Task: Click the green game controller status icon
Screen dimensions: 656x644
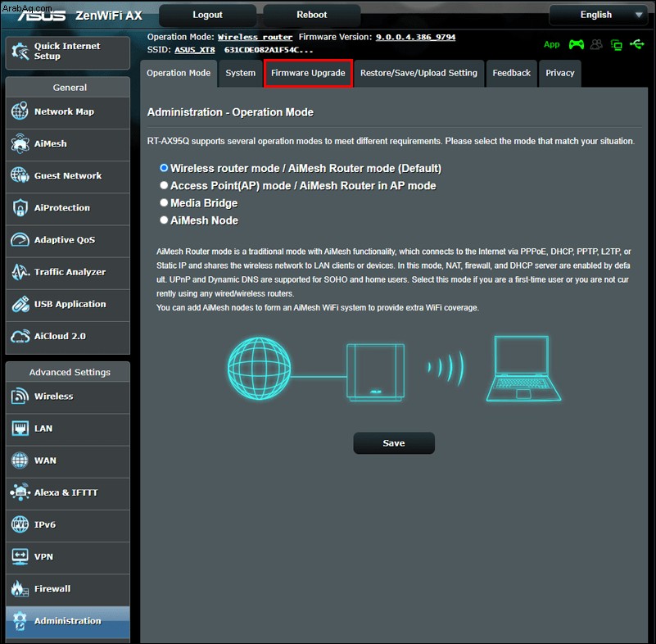Action: [576, 44]
